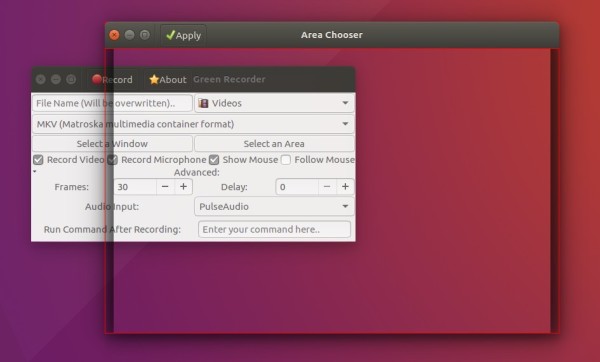Click the Frames value field showing 30
This screenshot has width=600, height=362.
point(135,187)
